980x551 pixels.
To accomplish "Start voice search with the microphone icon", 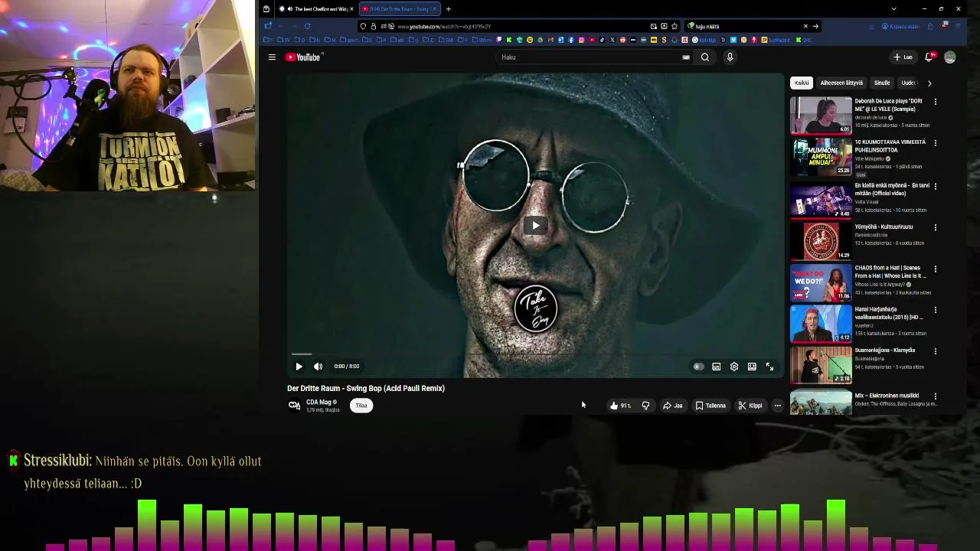I will (730, 57).
